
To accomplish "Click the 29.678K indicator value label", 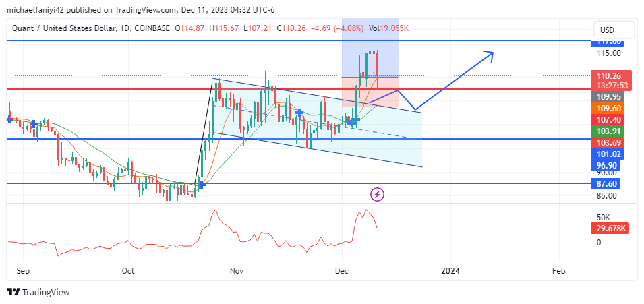I will (x=611, y=228).
